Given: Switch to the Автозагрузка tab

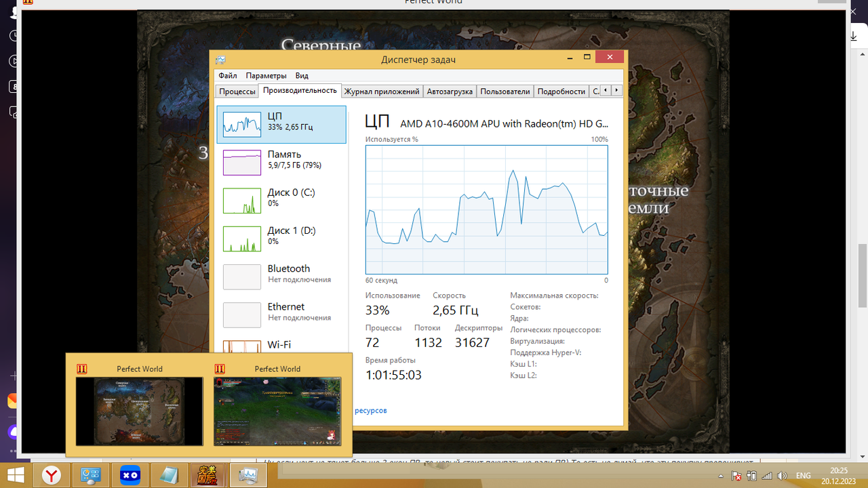Looking at the screenshot, I should click(x=450, y=91).
